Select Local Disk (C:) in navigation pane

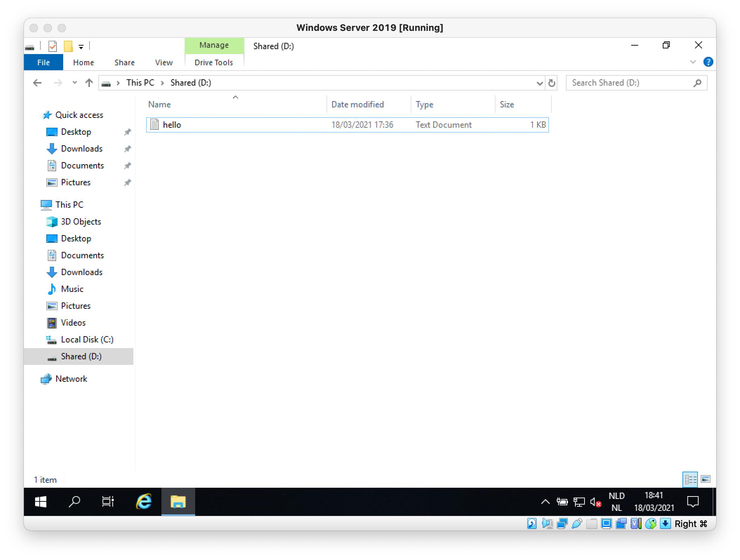coord(87,340)
